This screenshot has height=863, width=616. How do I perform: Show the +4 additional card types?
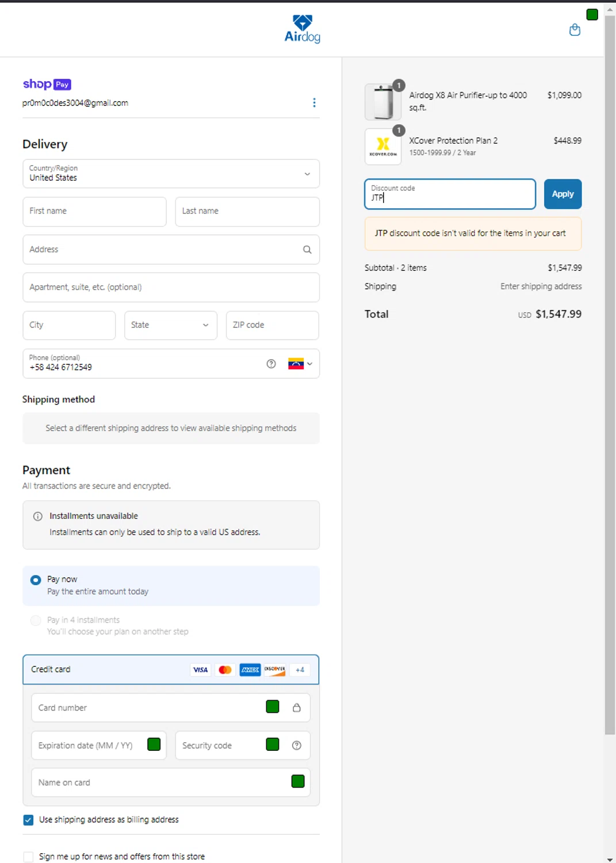coord(300,670)
